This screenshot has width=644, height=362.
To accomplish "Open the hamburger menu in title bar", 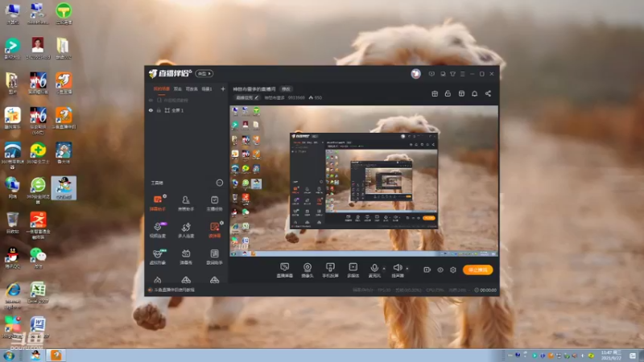I will coord(462,74).
